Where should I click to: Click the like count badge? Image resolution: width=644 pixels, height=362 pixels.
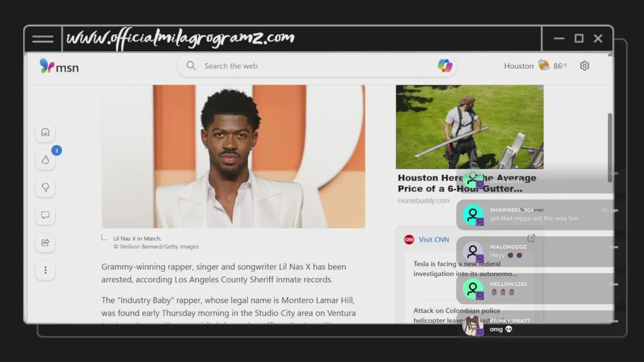pyautogui.click(x=56, y=150)
